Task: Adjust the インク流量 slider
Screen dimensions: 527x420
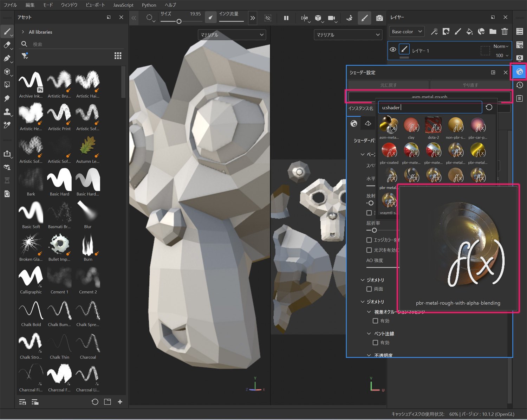Action: tap(231, 21)
